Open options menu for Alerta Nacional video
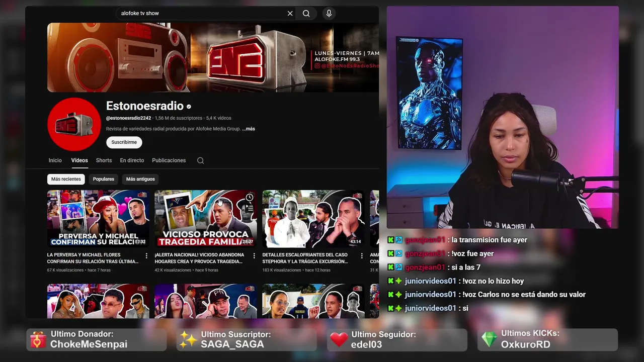This screenshot has width=644, height=362. [x=254, y=256]
